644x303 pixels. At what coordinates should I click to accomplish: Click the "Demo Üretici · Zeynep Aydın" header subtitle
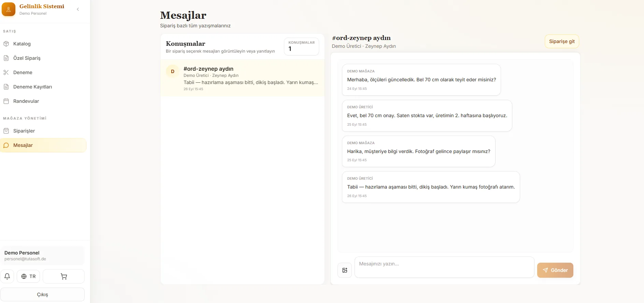pyautogui.click(x=364, y=46)
